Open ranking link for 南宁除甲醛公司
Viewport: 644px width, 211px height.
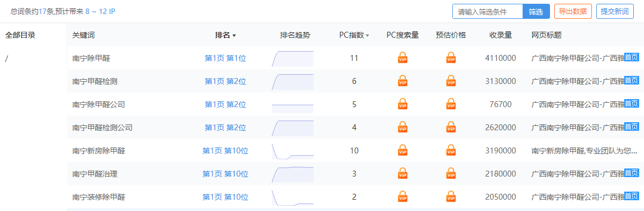pyautogui.click(x=226, y=104)
